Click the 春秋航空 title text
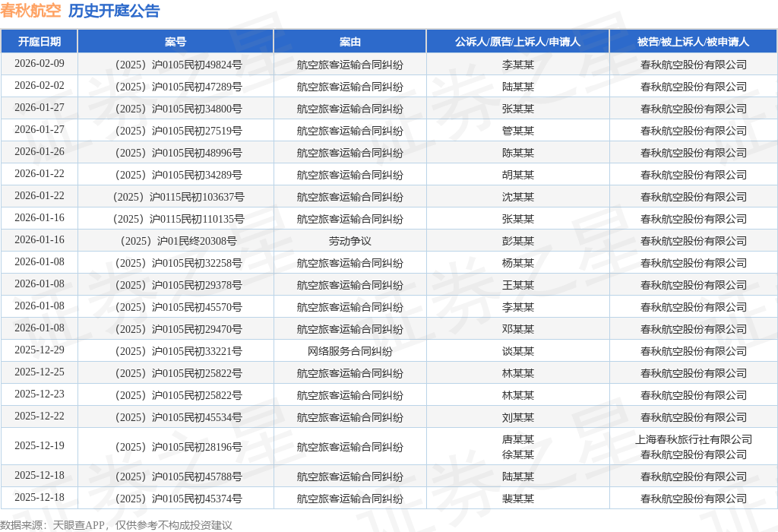The image size is (778, 532). [30, 11]
